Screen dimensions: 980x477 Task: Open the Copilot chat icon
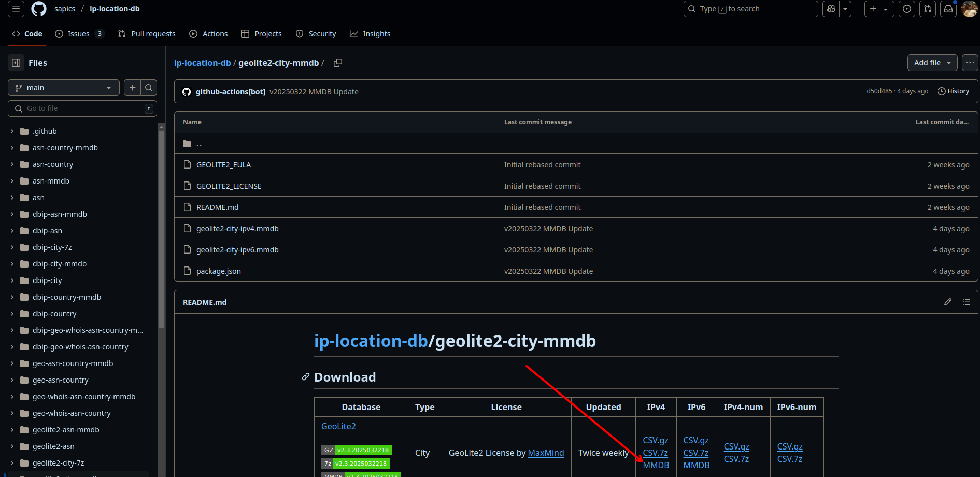click(x=831, y=9)
